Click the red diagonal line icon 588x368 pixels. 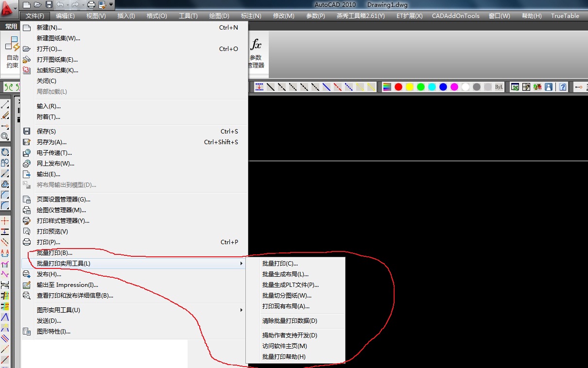338,87
